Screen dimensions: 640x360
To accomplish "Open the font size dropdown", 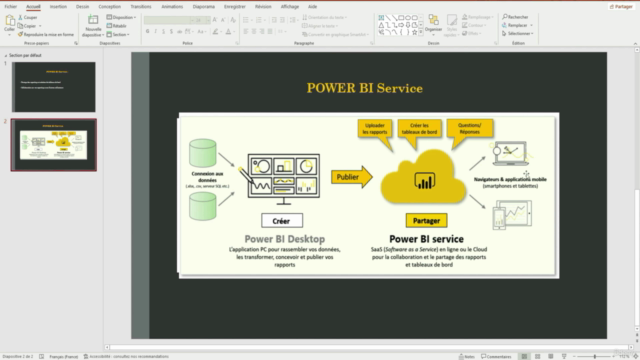I will tap(208, 20).
